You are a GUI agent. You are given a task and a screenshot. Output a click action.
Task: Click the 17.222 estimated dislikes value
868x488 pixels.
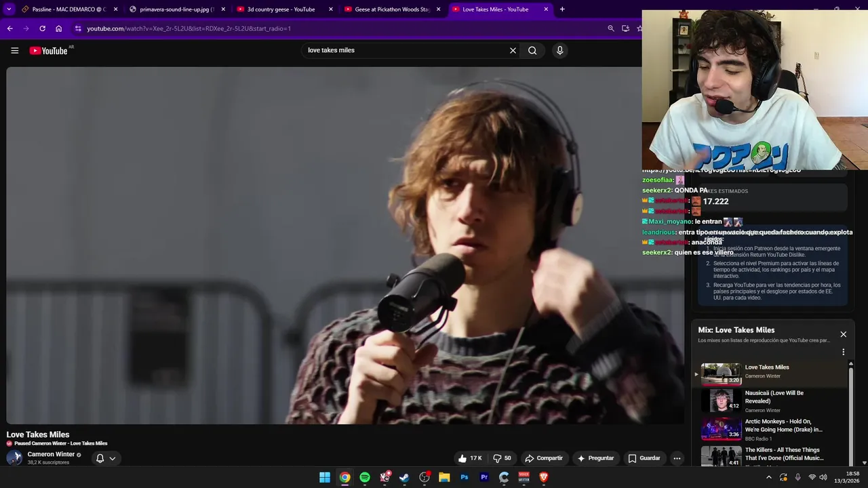[715, 201]
